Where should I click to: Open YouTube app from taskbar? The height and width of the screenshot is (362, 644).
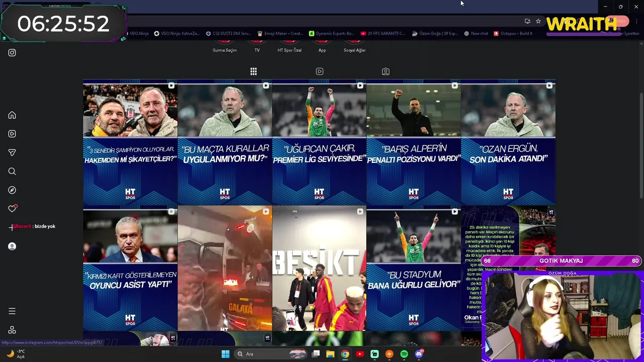[360, 354]
